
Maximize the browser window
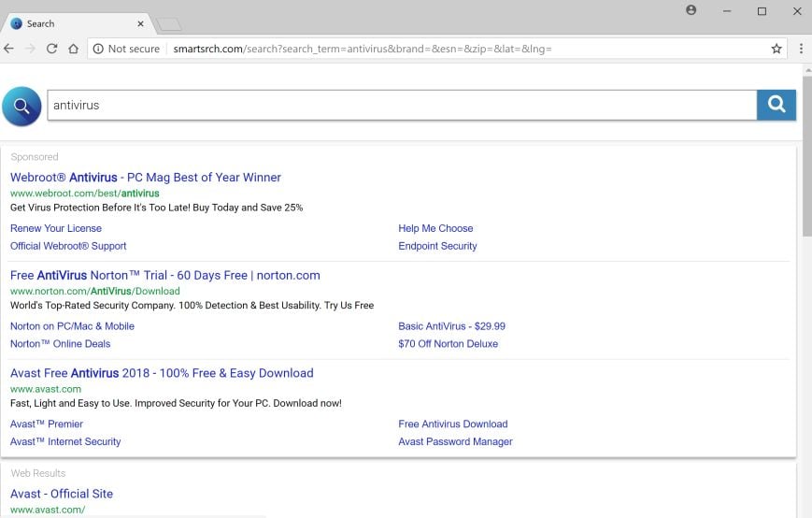(762, 11)
